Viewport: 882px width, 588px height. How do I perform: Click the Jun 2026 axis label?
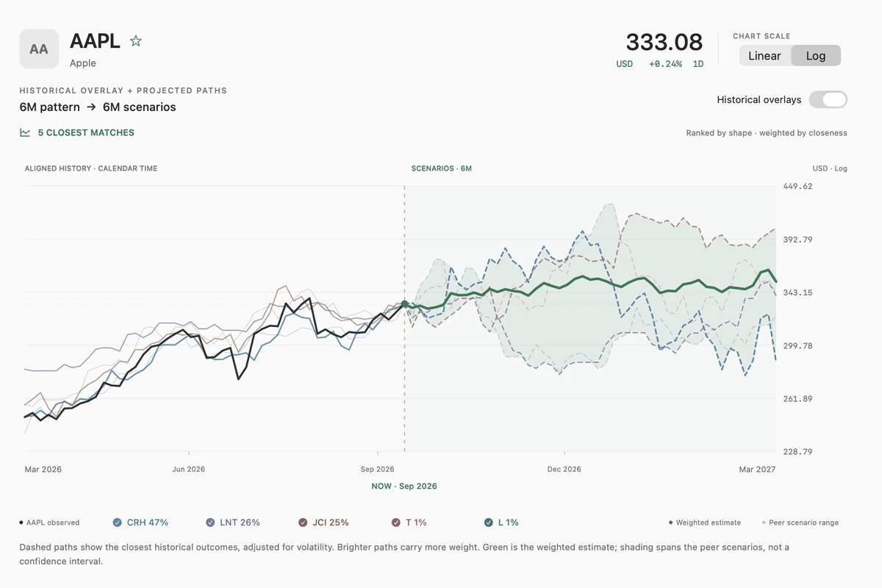[189, 469]
